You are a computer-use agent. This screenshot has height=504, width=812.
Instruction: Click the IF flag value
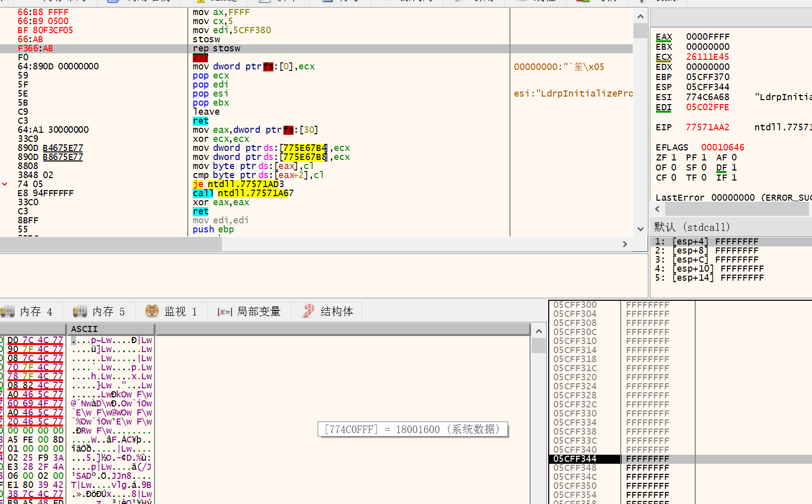[734, 178]
